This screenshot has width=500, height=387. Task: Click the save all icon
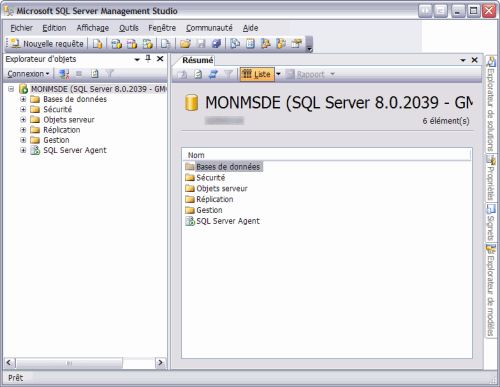(x=216, y=44)
